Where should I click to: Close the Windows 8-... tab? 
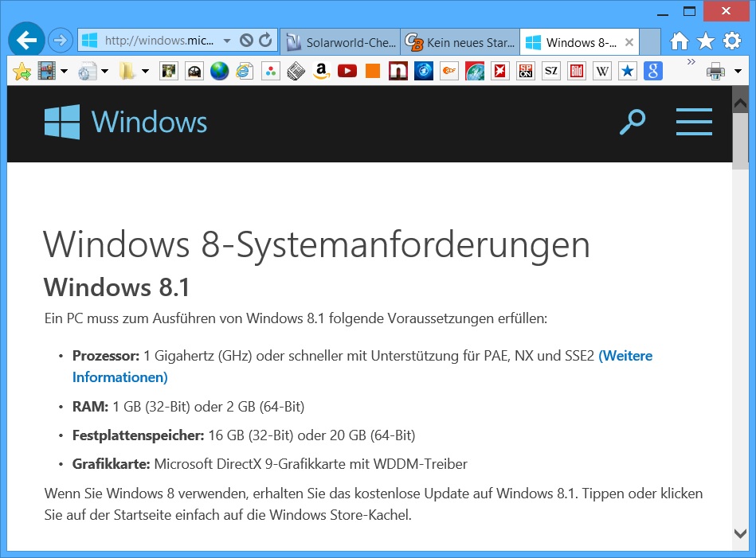click(629, 42)
